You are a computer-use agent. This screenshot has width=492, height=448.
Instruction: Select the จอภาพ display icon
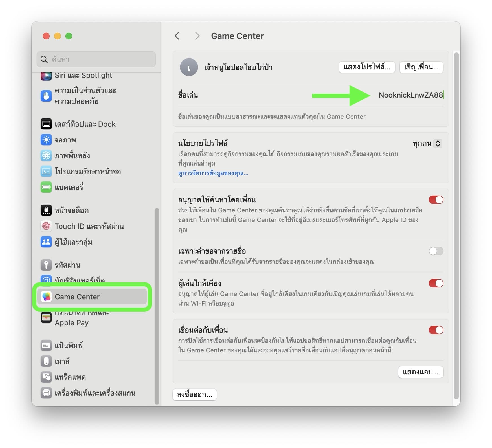pyautogui.click(x=46, y=140)
